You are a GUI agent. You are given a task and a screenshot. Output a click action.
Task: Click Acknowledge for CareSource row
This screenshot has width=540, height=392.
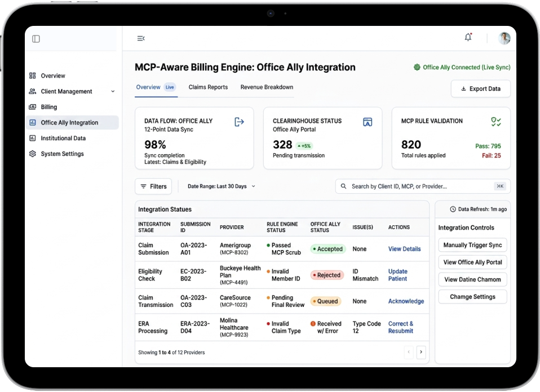pos(406,301)
